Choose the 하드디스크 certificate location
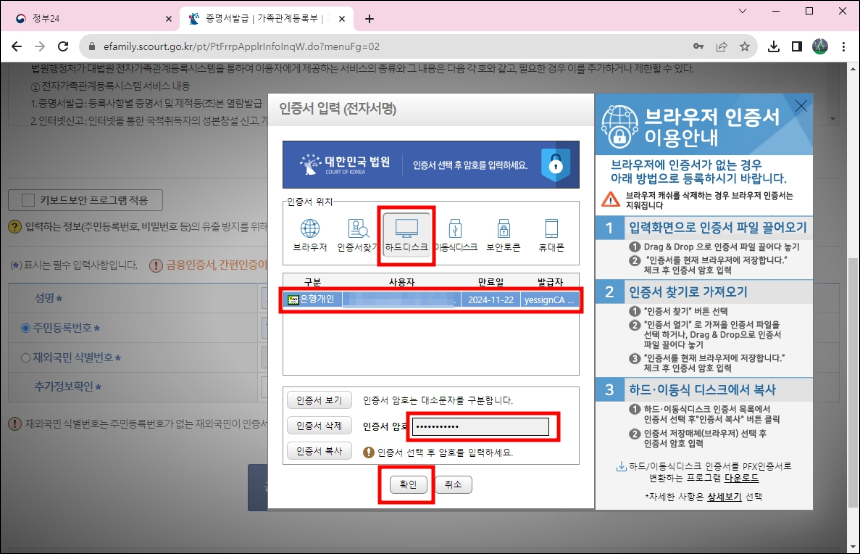 406,235
